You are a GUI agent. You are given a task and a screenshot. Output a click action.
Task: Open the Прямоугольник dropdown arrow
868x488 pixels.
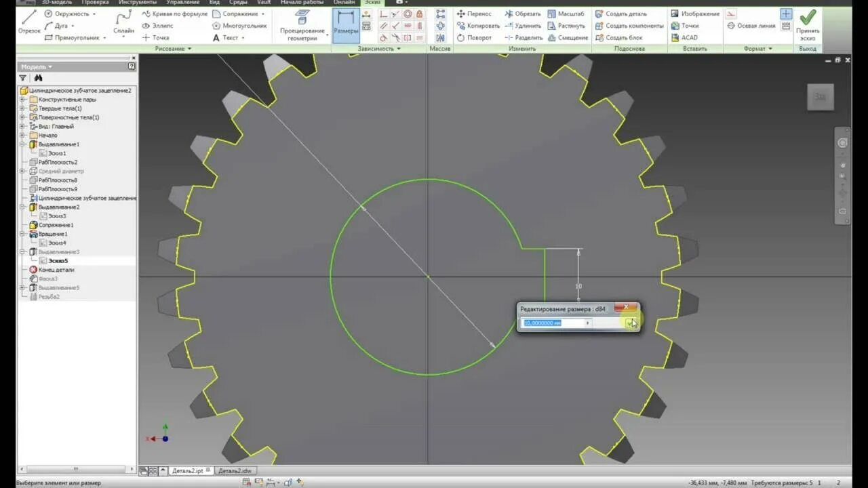(104, 38)
